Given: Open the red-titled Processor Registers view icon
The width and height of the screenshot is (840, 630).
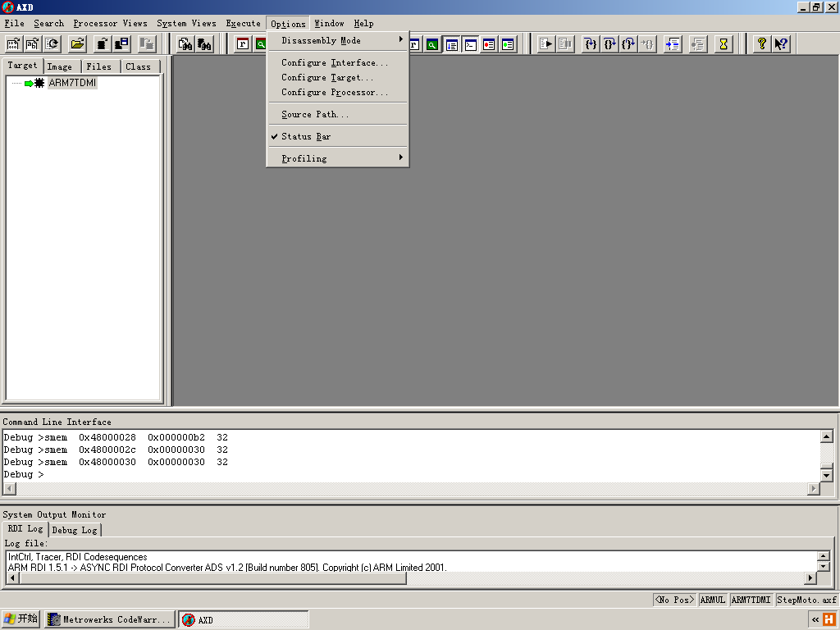Looking at the screenshot, I should click(x=243, y=44).
